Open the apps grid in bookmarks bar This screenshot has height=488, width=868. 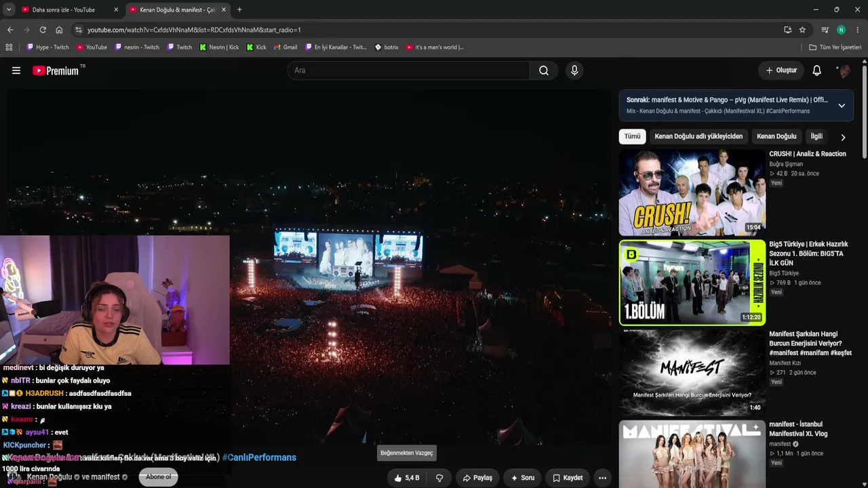9,47
